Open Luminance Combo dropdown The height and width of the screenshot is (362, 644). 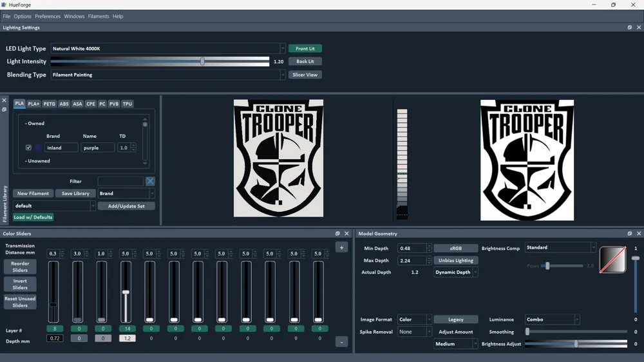(553, 319)
